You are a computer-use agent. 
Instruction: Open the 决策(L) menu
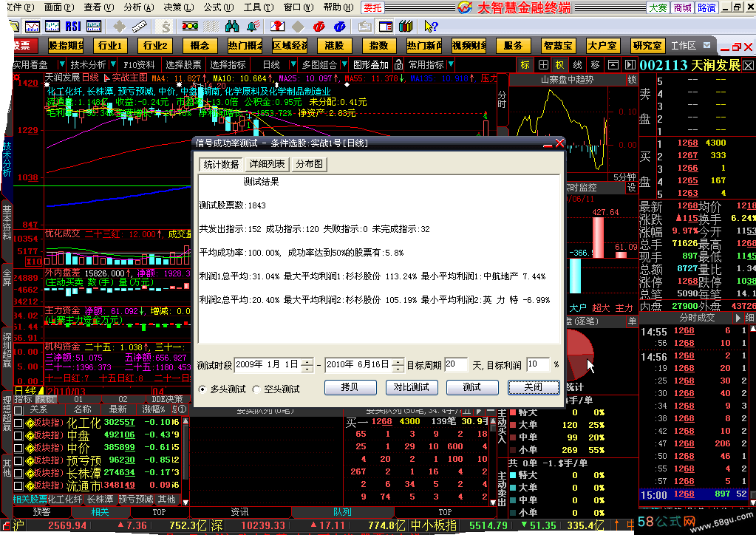click(x=178, y=7)
